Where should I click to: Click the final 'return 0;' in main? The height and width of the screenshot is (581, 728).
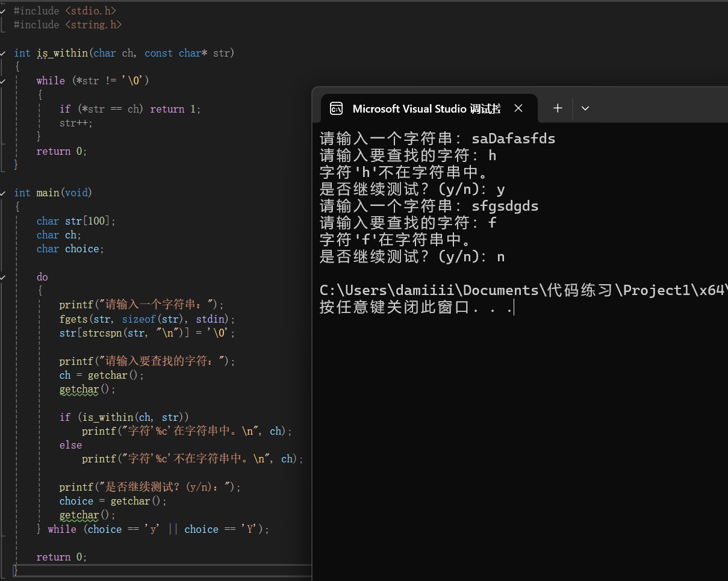click(62, 557)
